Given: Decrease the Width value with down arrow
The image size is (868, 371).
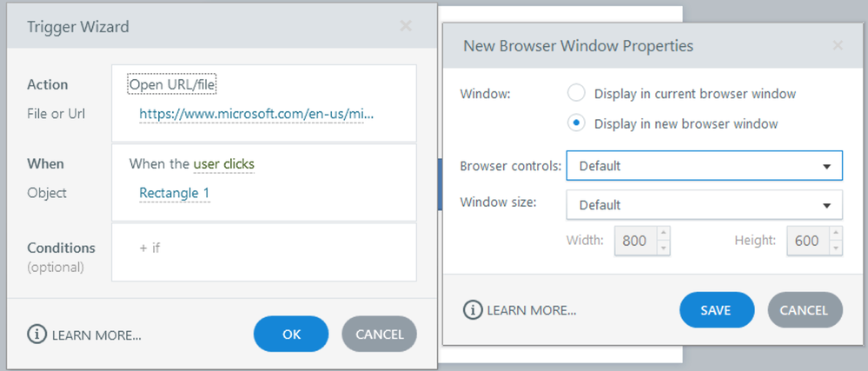Looking at the screenshot, I should pyautogui.click(x=662, y=248).
